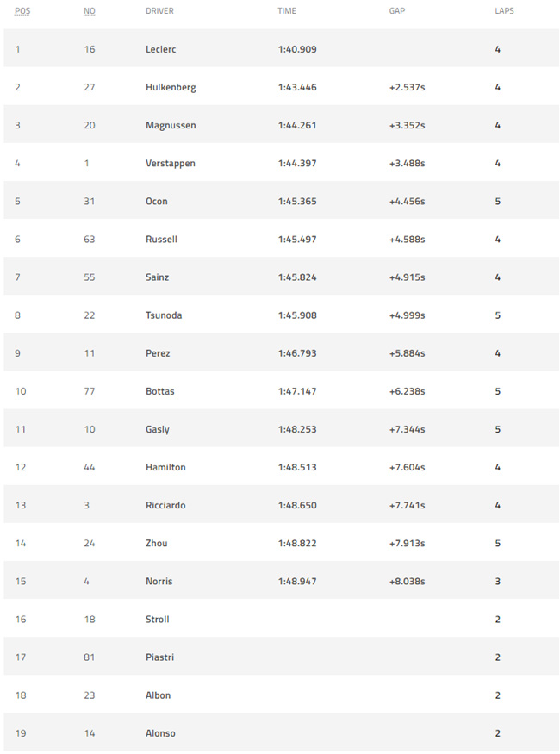The width and height of the screenshot is (560, 754).
Task: Click on Hamilton driver name
Action: click(165, 467)
